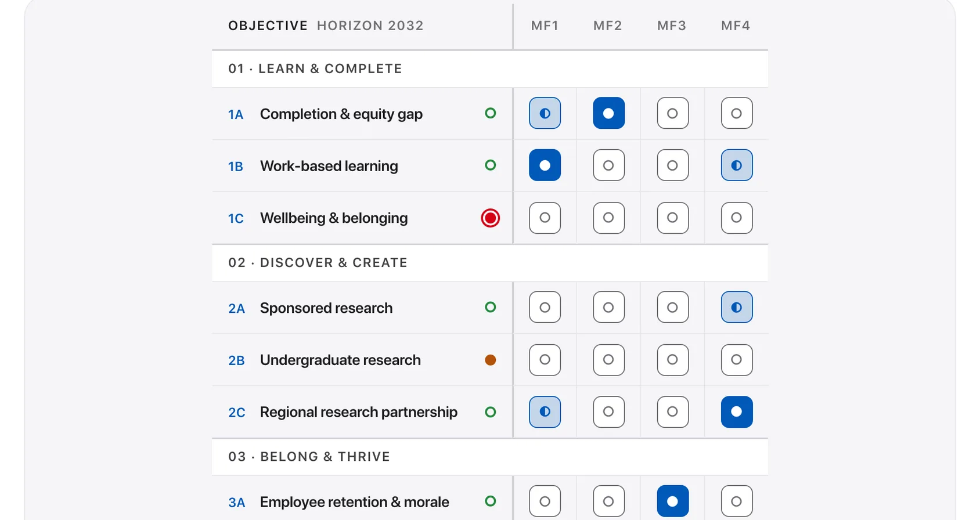
Task: Click the green status ring for Sponsored research
Action: coord(491,307)
